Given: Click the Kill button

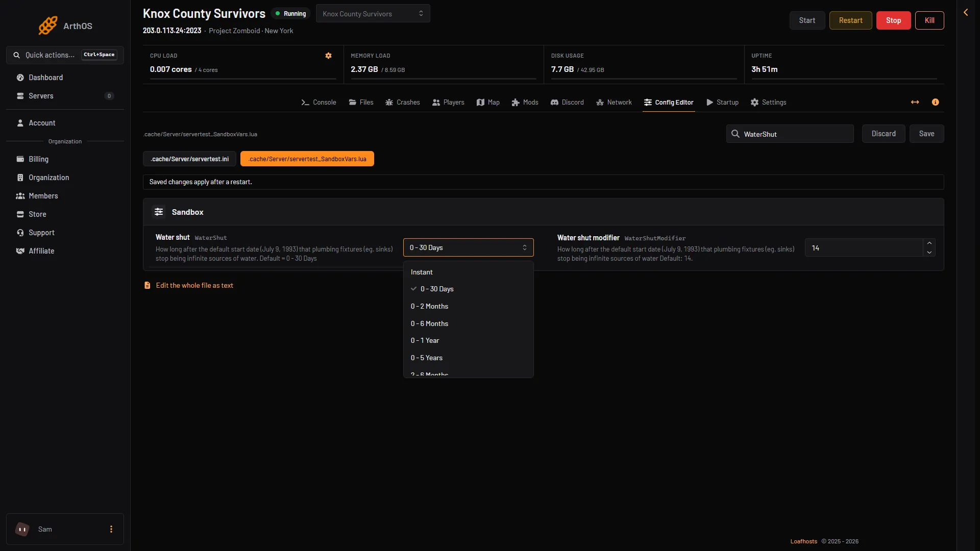Looking at the screenshot, I should (x=929, y=20).
